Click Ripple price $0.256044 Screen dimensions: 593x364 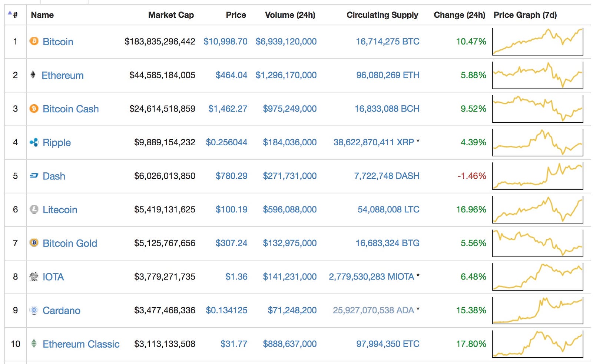tap(227, 142)
